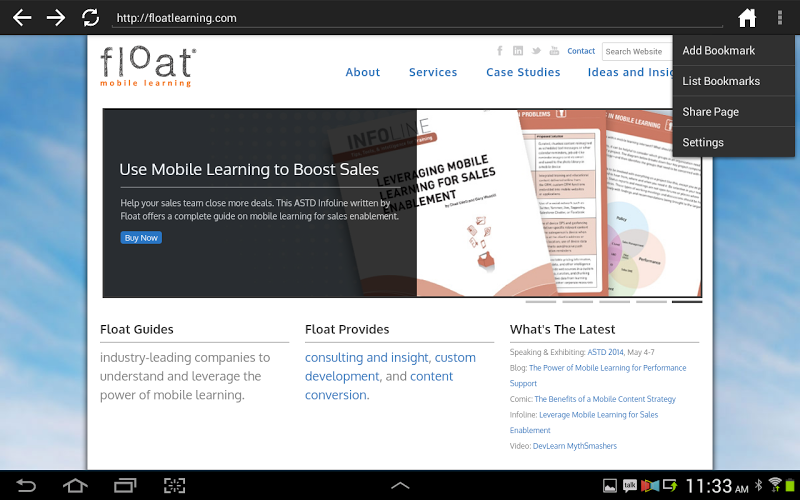The width and height of the screenshot is (800, 500).
Task: Go forward with the browser forward arrow
Action: (x=56, y=17)
